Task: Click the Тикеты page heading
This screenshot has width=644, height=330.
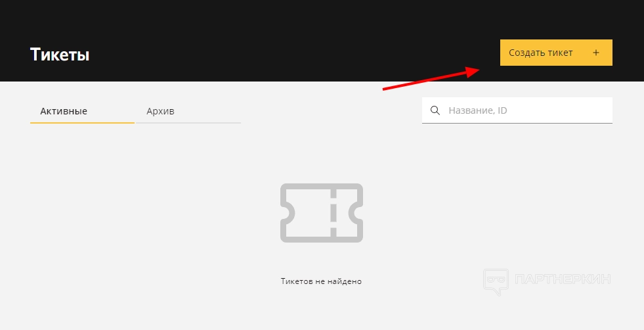Action: click(x=60, y=55)
